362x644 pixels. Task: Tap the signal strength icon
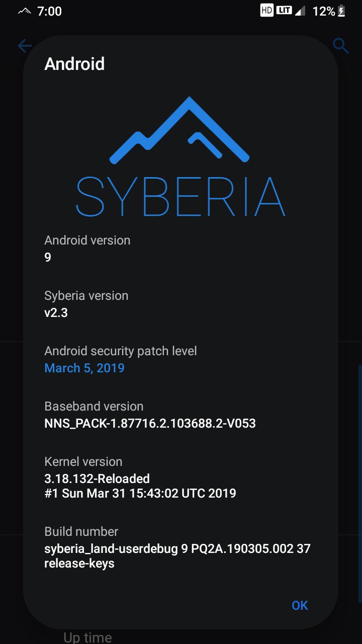point(300,11)
